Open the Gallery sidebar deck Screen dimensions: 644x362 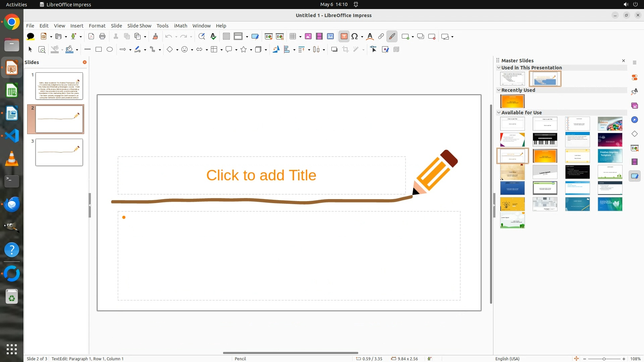coord(634,106)
